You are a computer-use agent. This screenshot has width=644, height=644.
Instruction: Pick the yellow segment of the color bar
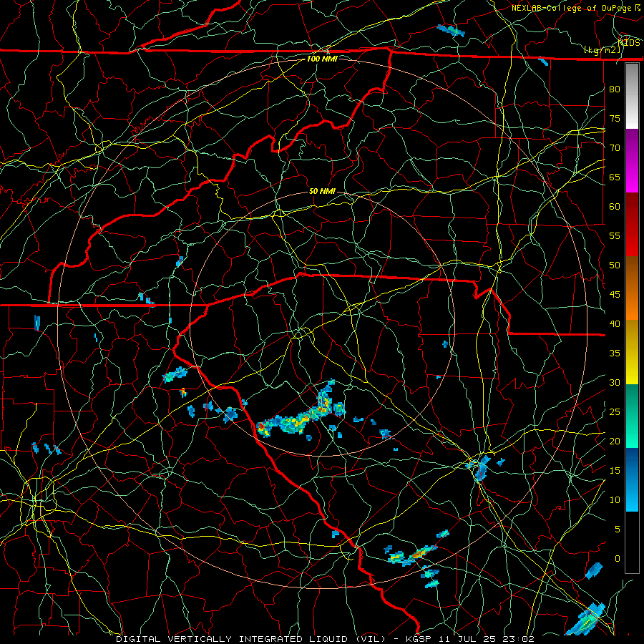coord(632,352)
